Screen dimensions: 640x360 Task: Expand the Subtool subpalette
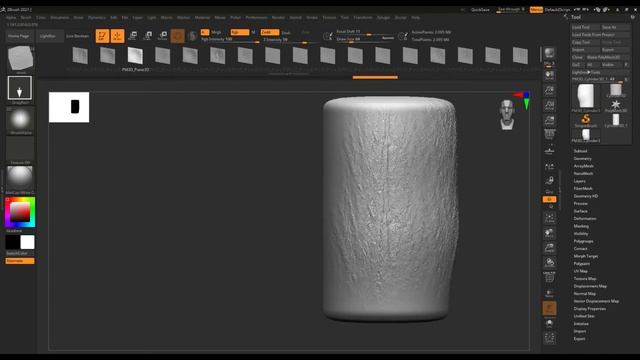(580, 151)
